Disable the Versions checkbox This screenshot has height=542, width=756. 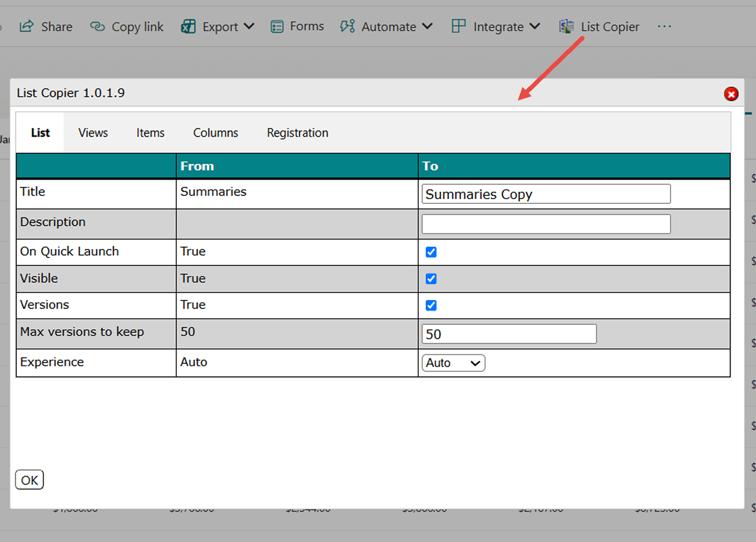431,306
